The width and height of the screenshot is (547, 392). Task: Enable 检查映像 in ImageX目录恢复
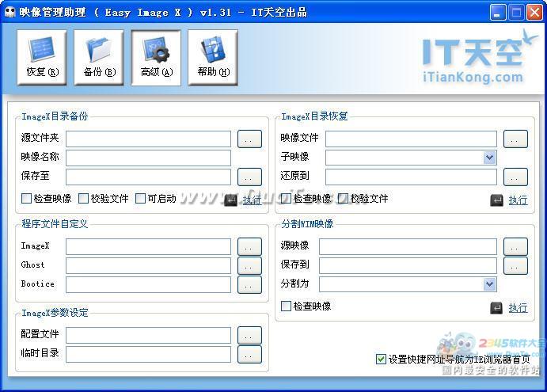286,199
